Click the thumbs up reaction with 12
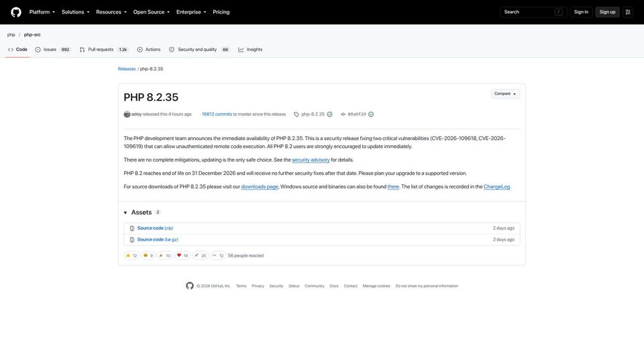 [x=131, y=255]
